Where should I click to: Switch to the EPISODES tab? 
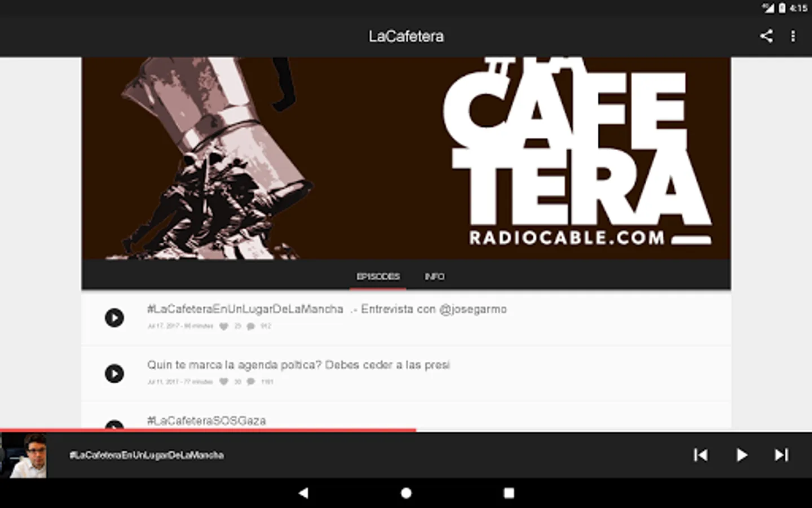pyautogui.click(x=378, y=276)
